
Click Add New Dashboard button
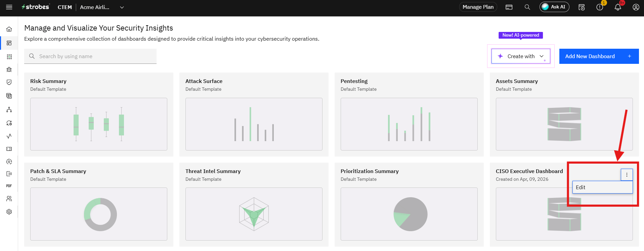tap(599, 56)
